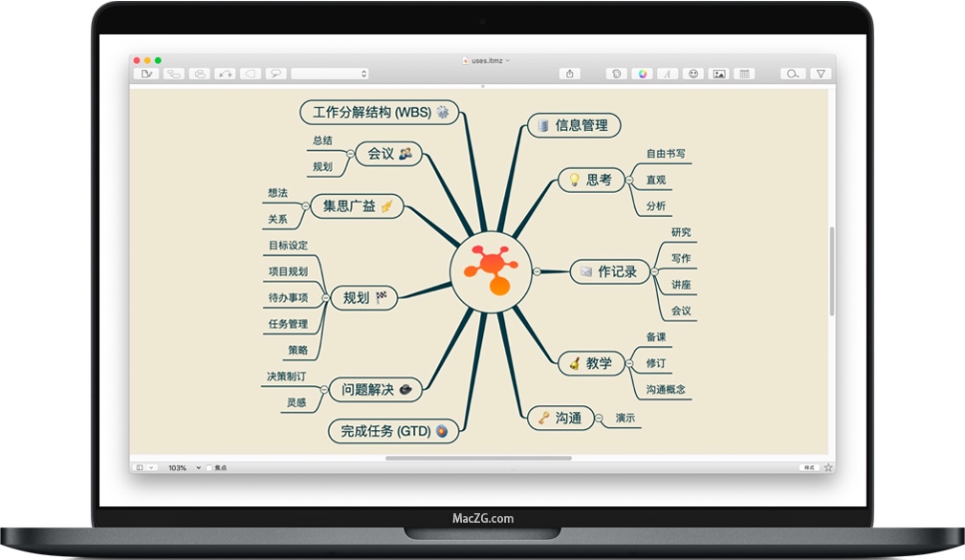Click the star favorite icon in status bar

[x=828, y=468]
